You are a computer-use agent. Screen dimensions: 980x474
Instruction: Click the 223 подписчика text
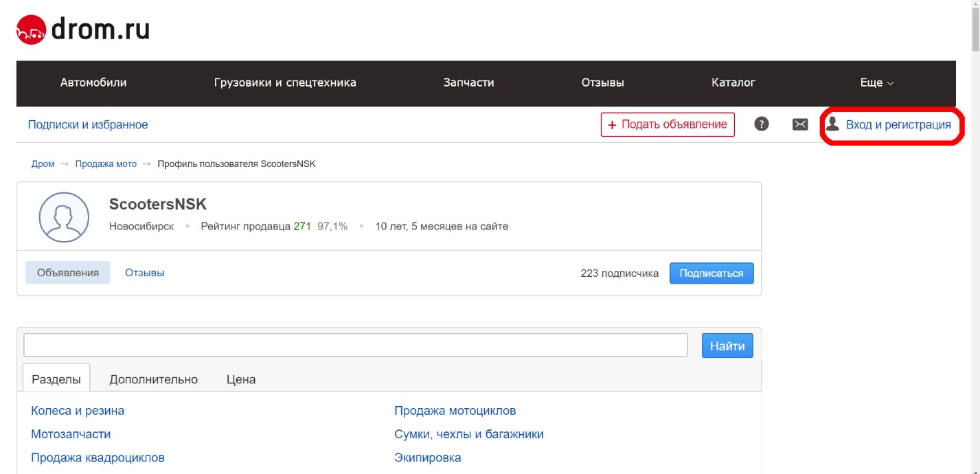(619, 273)
